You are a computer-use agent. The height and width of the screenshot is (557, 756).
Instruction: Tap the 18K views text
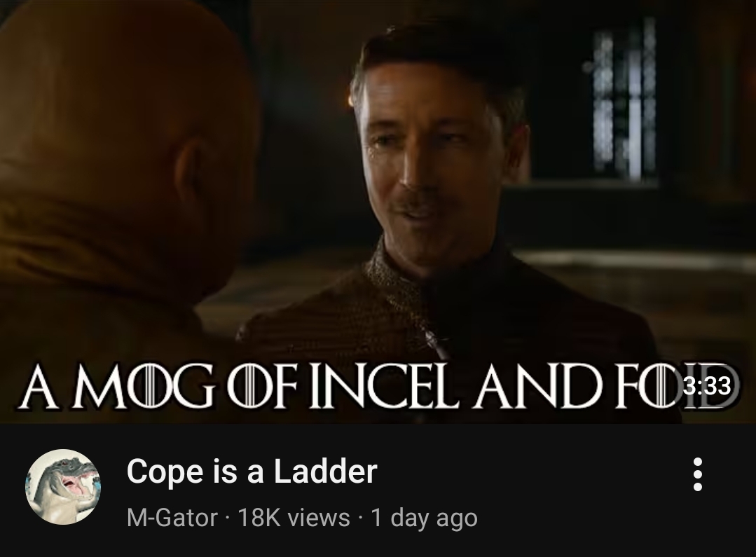(x=294, y=518)
